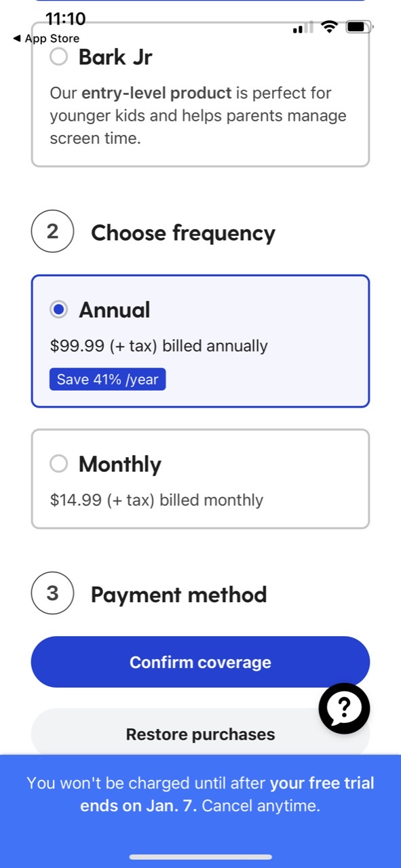Tap the step 2 circle number

click(52, 232)
